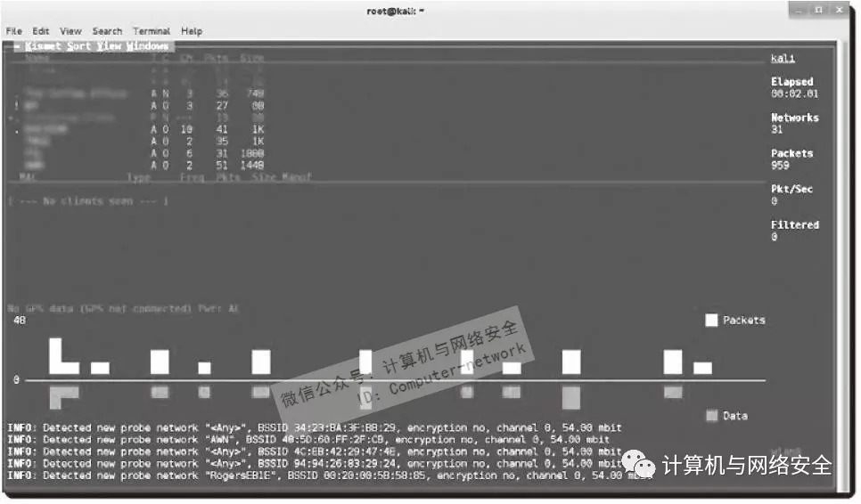
Task: Click the Networks count 31
Action: [776, 129]
